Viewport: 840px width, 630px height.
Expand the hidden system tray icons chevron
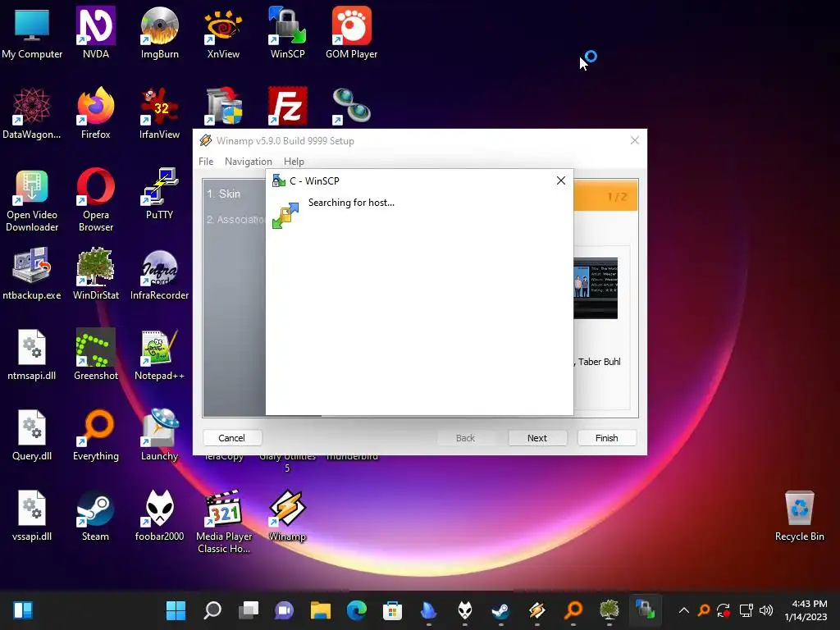pos(683,610)
